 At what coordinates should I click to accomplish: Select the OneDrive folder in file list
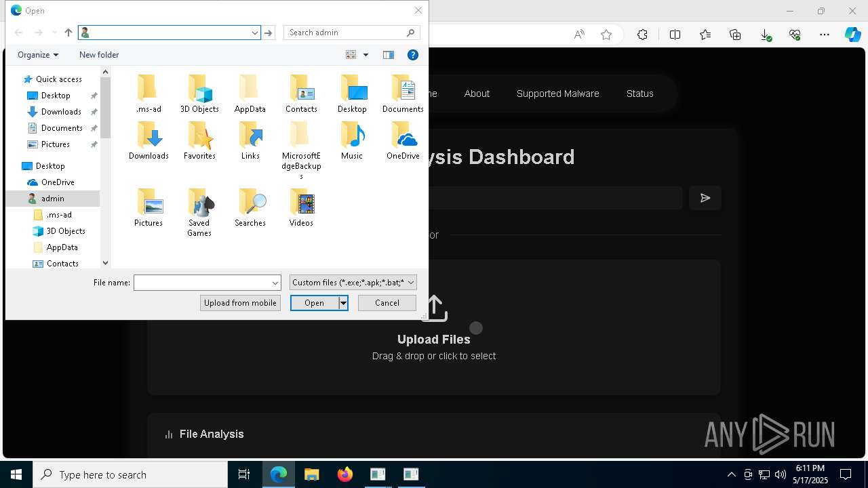pyautogui.click(x=403, y=141)
